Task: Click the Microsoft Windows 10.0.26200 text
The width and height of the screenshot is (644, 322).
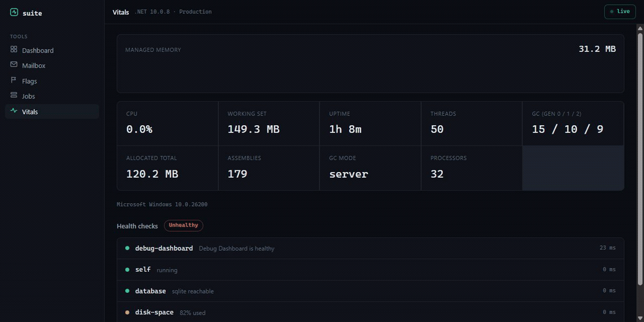Action: pyautogui.click(x=162, y=204)
